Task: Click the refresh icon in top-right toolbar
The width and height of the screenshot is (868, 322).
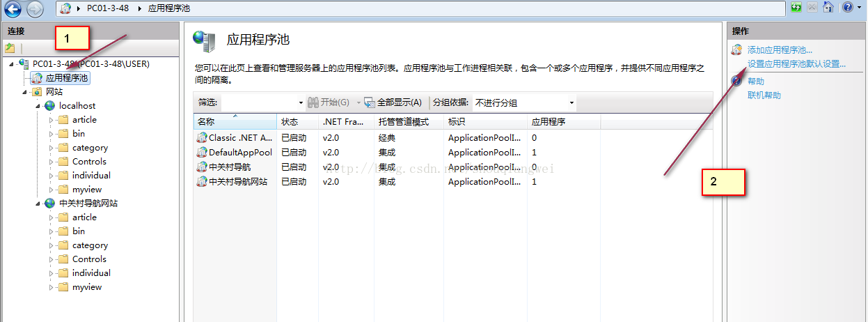Action: pyautogui.click(x=796, y=8)
